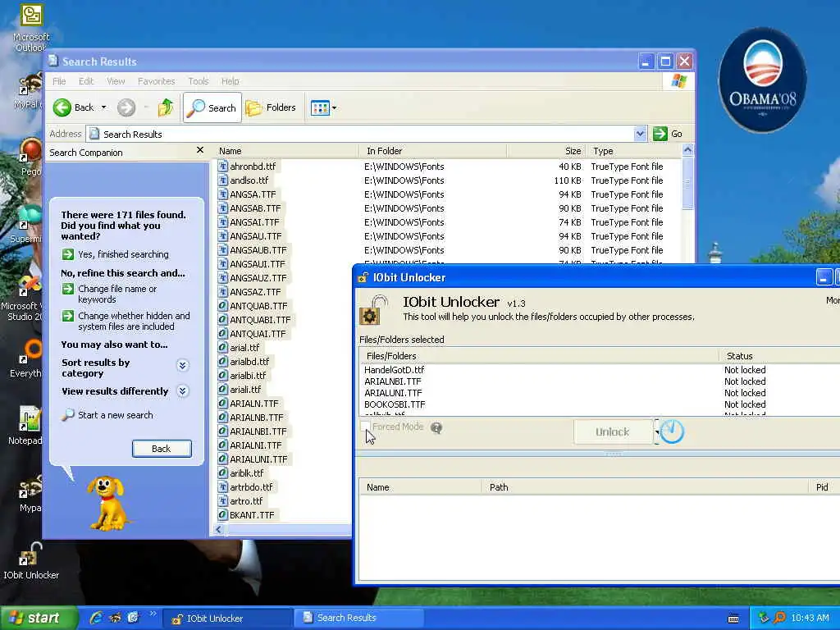This screenshot has width=840, height=630.
Task: Click the Forced Mode help question icon
Action: (x=436, y=427)
